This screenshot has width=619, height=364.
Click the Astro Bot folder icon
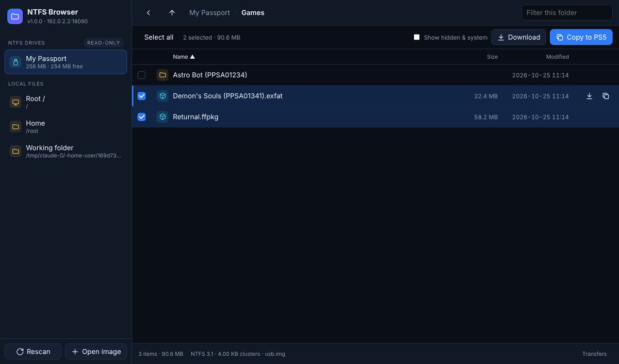click(162, 75)
